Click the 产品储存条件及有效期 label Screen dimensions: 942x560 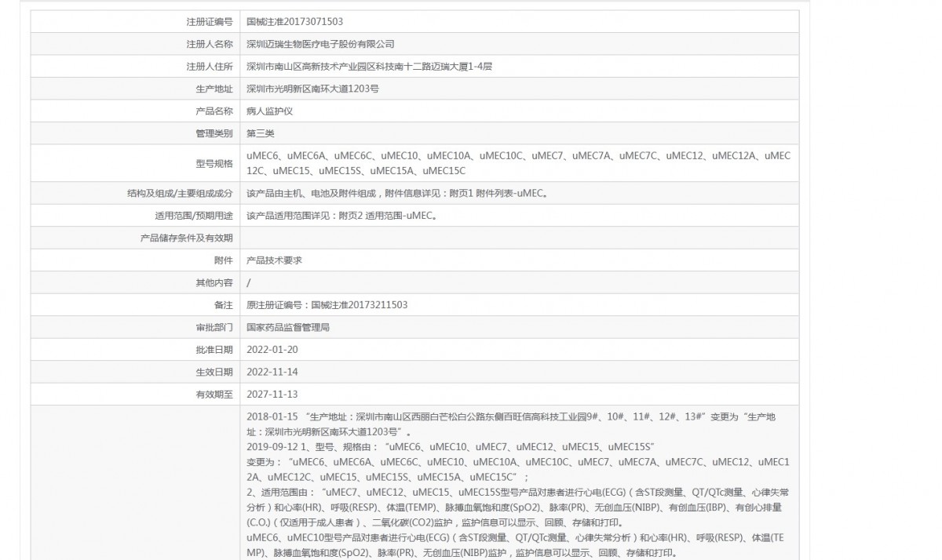click(186, 238)
